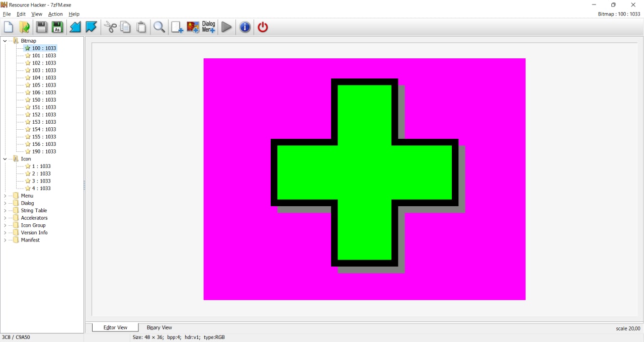Click the Manifest folder icon in tree
Image resolution: width=644 pixels, height=342 pixels.
pos(16,240)
